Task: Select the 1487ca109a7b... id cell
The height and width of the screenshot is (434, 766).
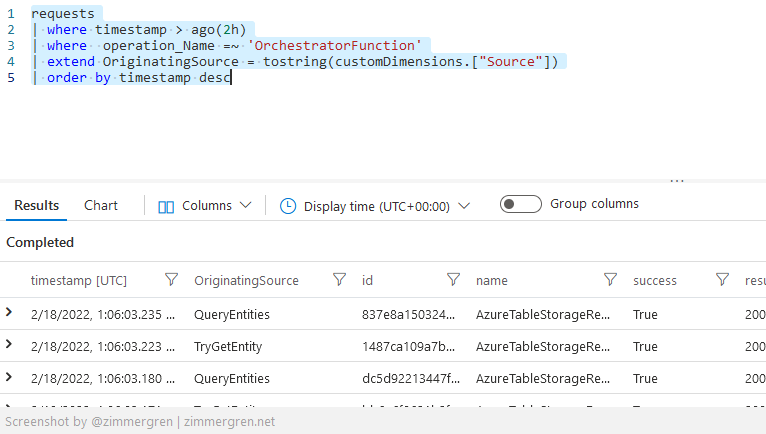Action: pyautogui.click(x=408, y=347)
